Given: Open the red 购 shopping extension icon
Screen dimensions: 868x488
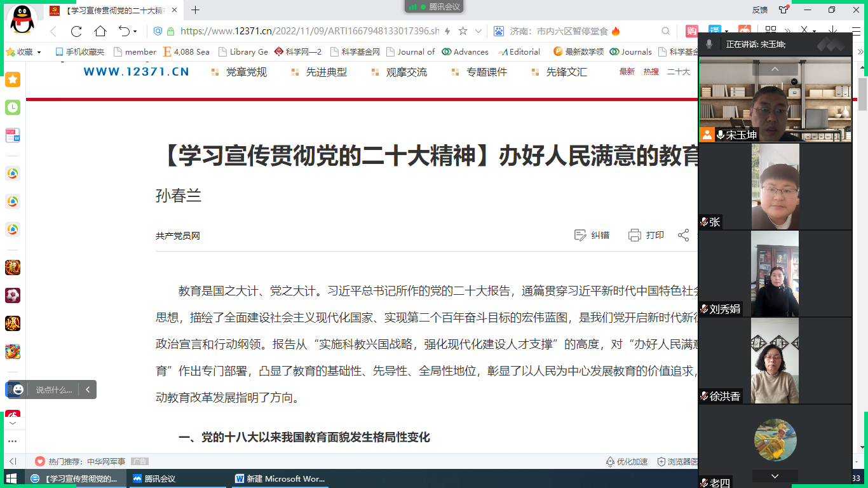Looking at the screenshot, I should point(691,31).
